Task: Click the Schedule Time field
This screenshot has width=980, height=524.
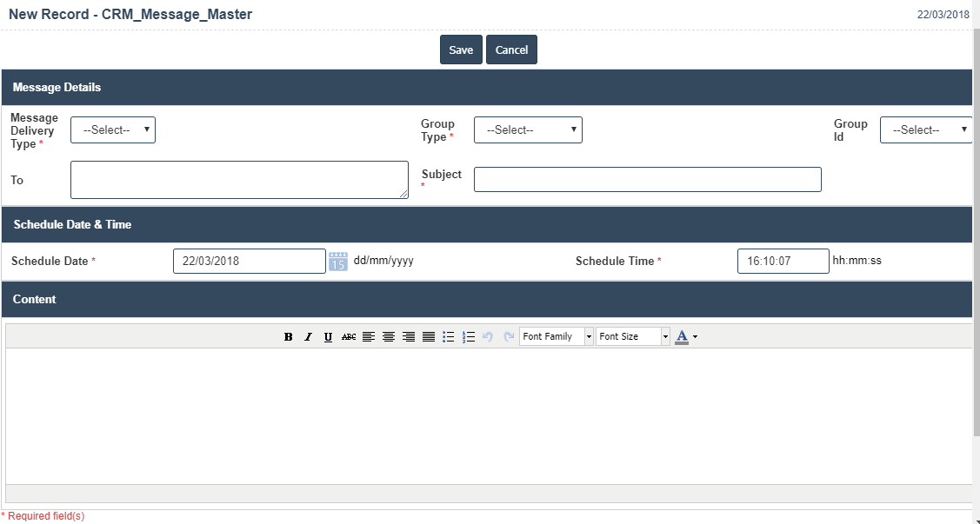Action: (783, 261)
